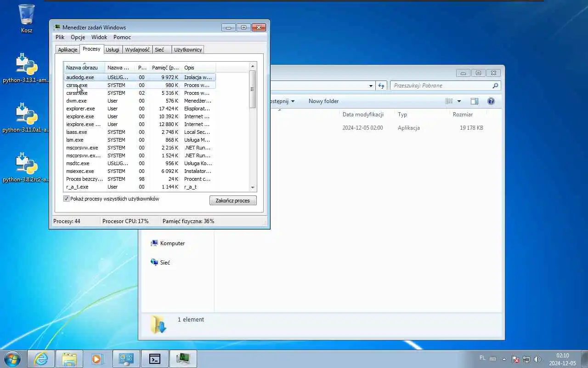Screen dimensions: 588x368
Task: Open the Widok menu in Task Manager
Action: click(x=99, y=37)
